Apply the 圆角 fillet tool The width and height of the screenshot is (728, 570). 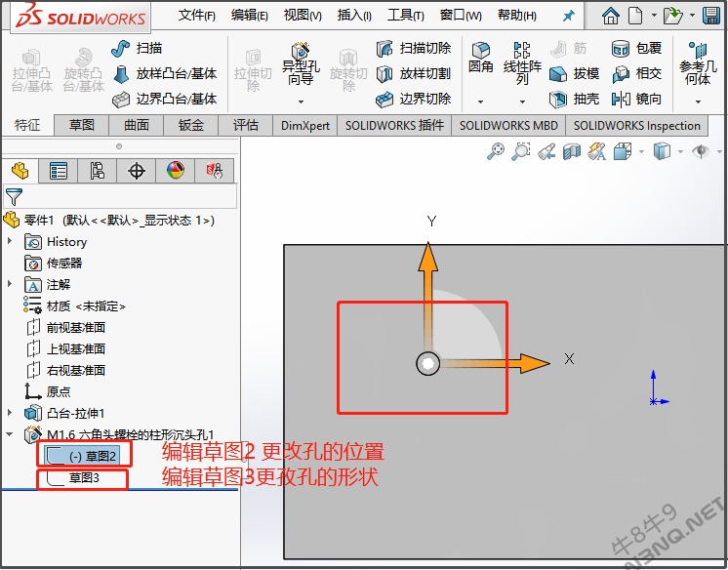point(480,58)
